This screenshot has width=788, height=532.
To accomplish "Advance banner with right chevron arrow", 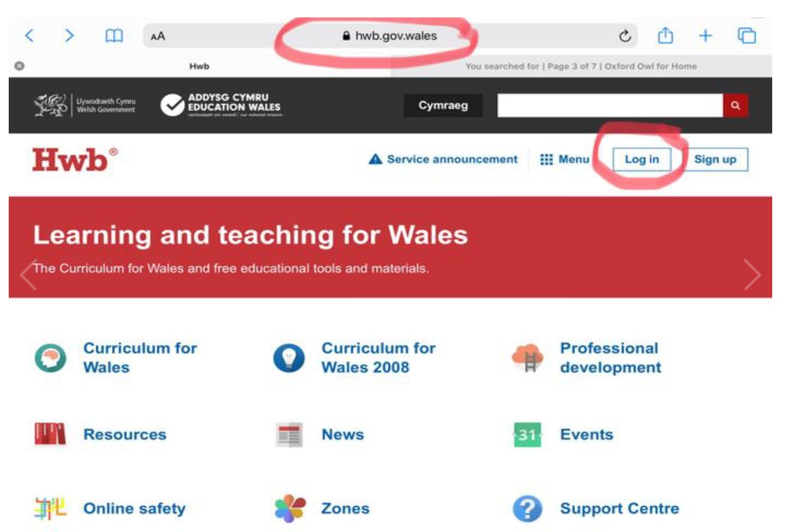I will (x=753, y=274).
